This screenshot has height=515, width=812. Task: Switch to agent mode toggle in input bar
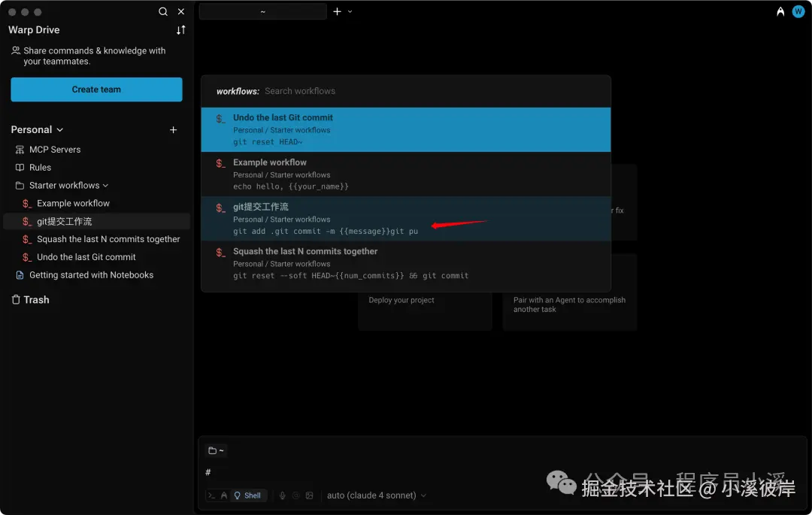(x=224, y=495)
